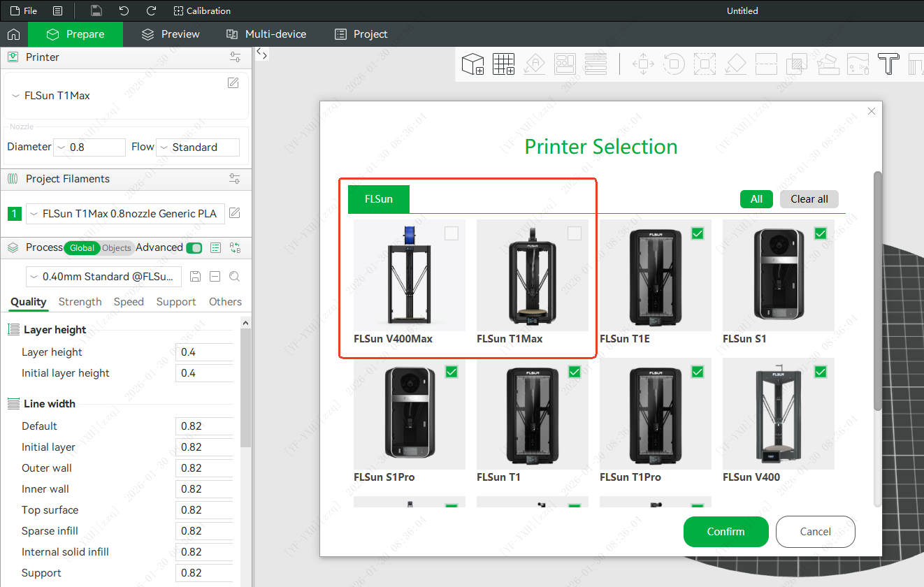Click the Home icon in the navigation bar
Screen dimensions: 924x587
pos(13,34)
